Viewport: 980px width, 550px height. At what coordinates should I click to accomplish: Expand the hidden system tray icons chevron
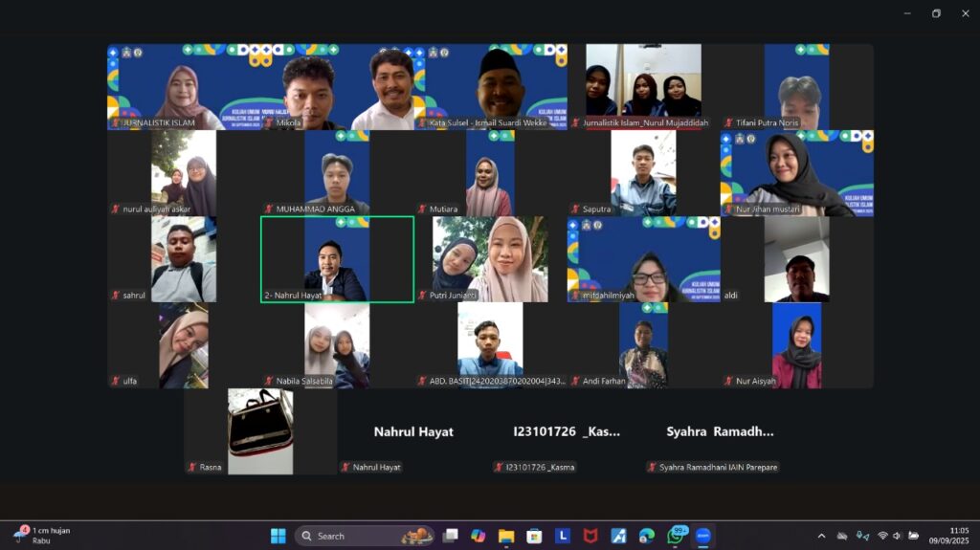pyautogui.click(x=821, y=536)
